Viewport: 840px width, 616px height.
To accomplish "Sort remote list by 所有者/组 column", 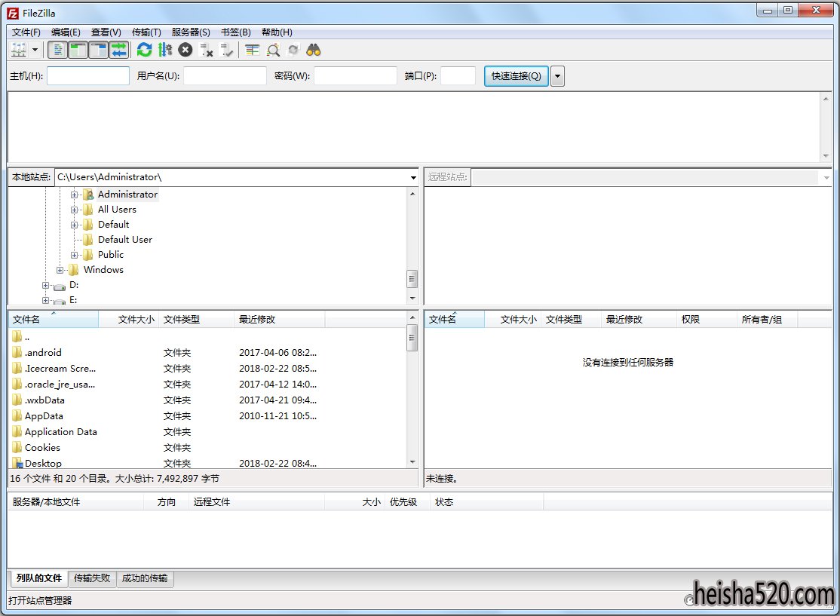I will tap(767, 319).
